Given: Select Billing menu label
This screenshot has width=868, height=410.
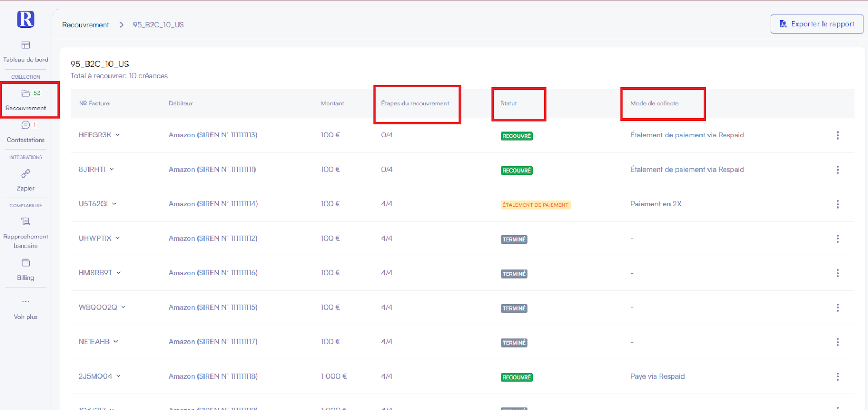Looking at the screenshot, I should pyautogui.click(x=25, y=277).
